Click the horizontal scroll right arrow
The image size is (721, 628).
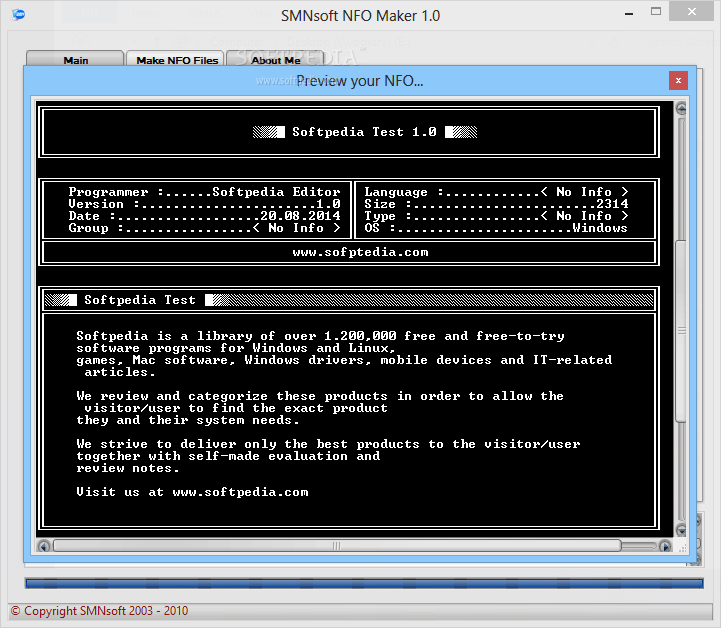(664, 546)
